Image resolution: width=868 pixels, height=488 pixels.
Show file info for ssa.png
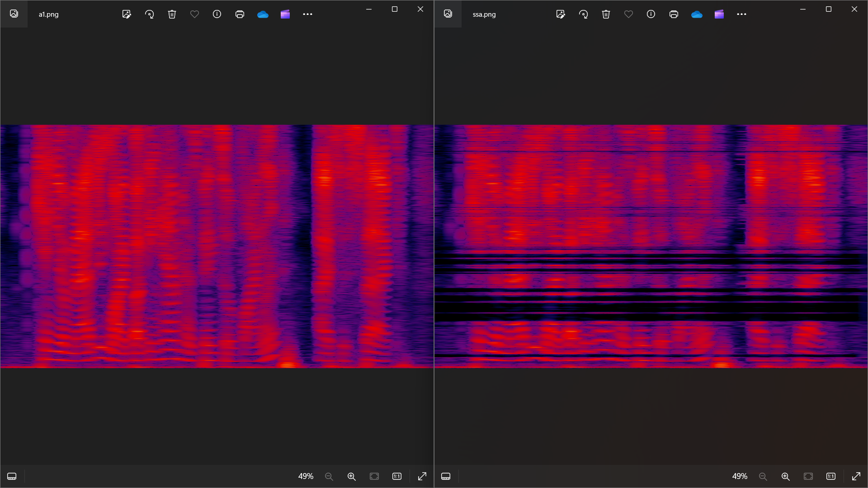(x=651, y=14)
